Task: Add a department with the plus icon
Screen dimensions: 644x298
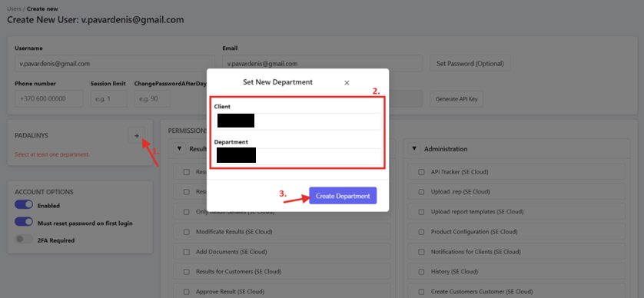Action: pos(137,135)
